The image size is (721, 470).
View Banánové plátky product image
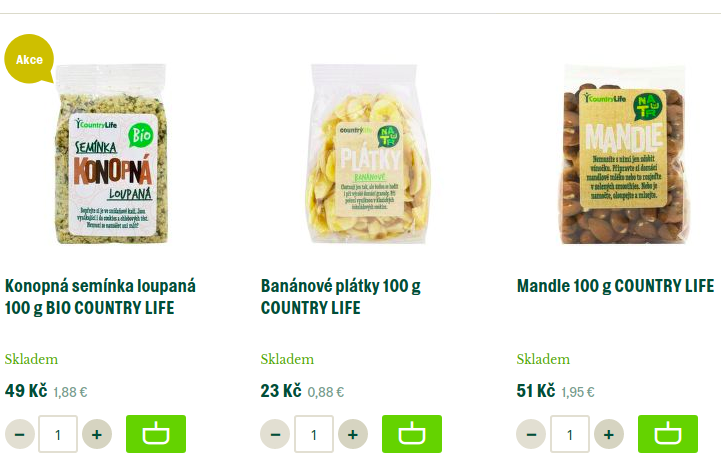pyautogui.click(x=366, y=154)
